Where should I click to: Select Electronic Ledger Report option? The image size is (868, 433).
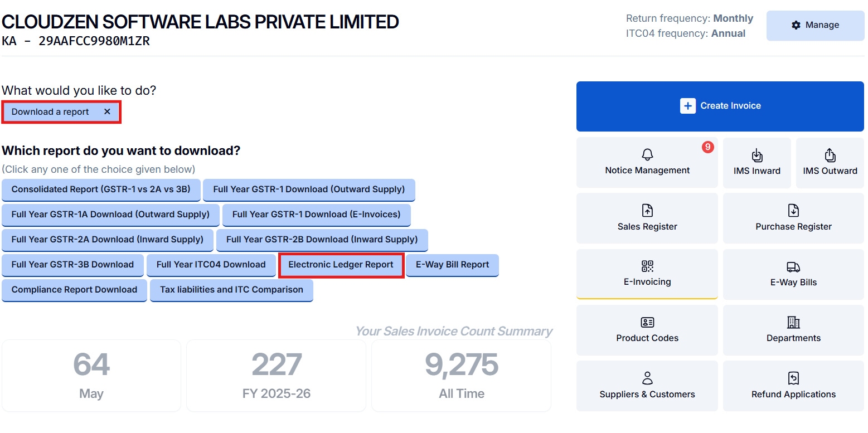(x=341, y=265)
